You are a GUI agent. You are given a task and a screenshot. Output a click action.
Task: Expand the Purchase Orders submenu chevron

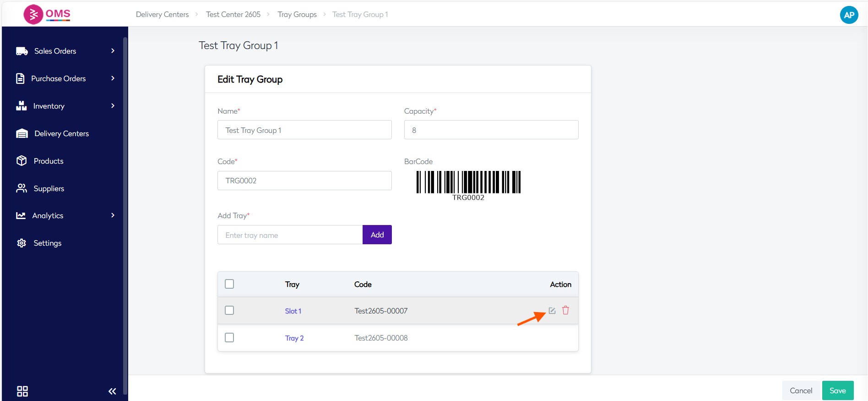click(x=113, y=78)
